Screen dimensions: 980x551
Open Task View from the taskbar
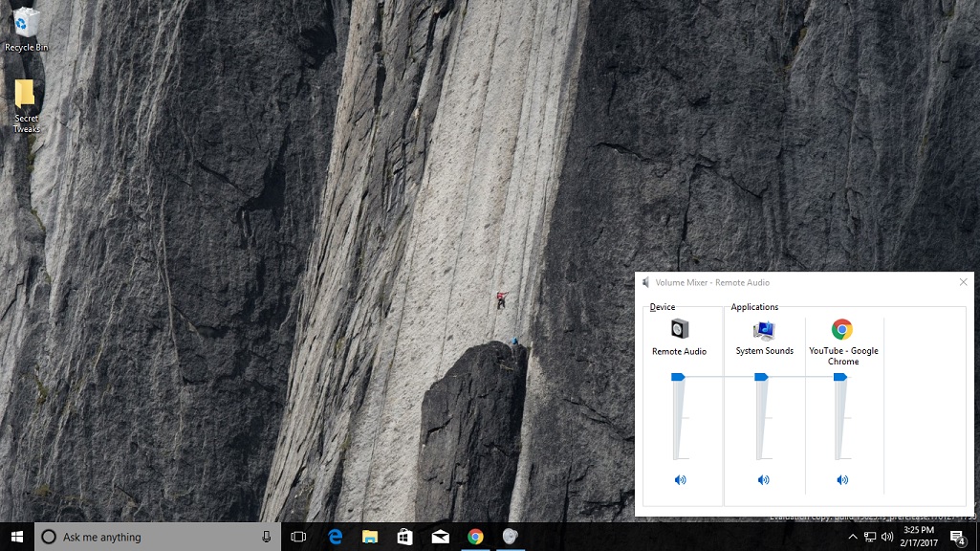coord(298,537)
